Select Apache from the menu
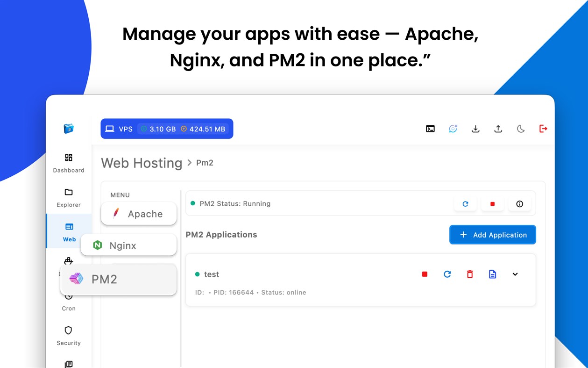The image size is (588, 368). (139, 214)
